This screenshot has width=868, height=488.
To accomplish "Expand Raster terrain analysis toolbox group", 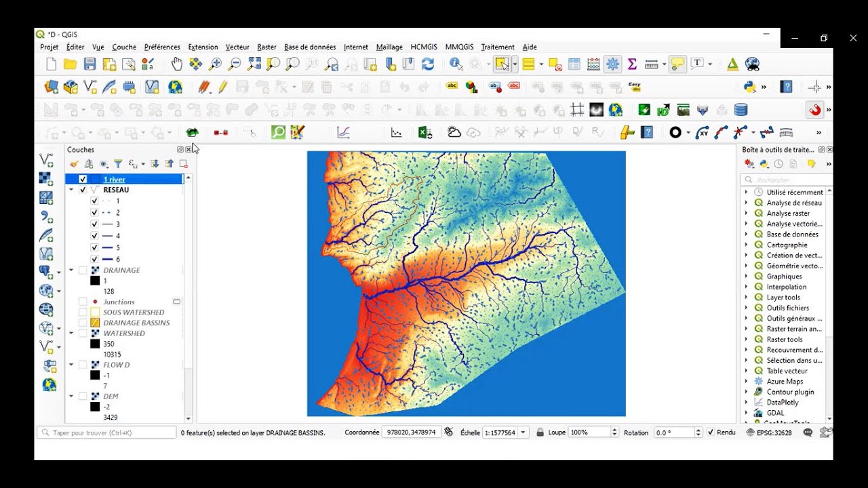I will [x=747, y=329].
